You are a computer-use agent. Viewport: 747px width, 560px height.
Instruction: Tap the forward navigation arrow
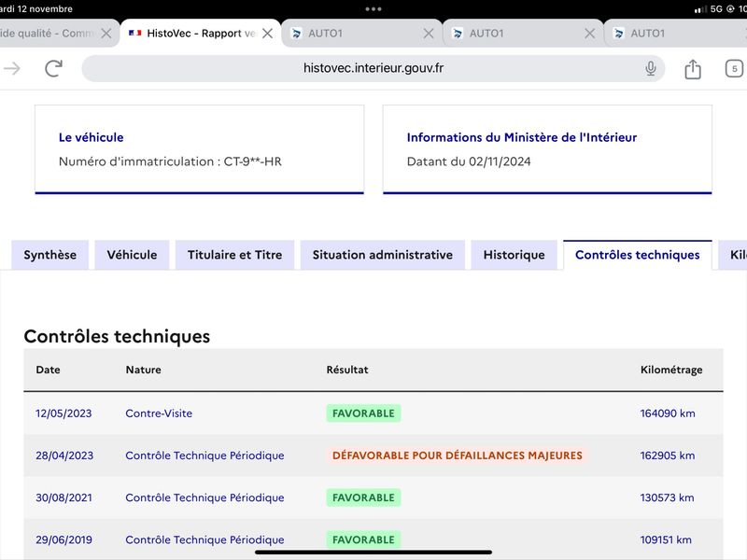click(12, 68)
